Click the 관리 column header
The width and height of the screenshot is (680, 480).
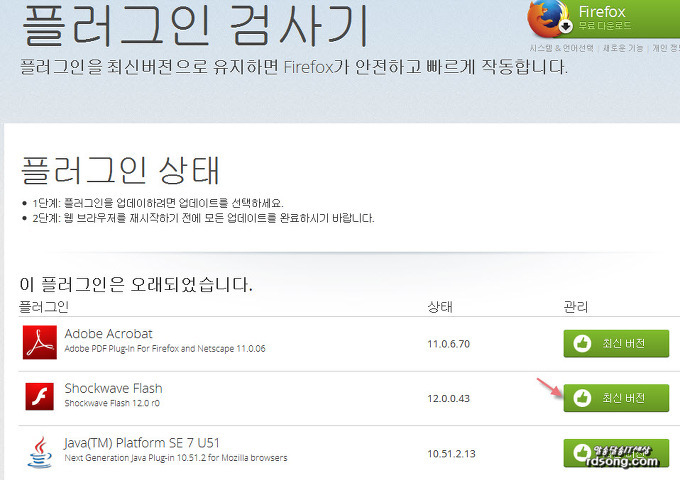pos(575,307)
